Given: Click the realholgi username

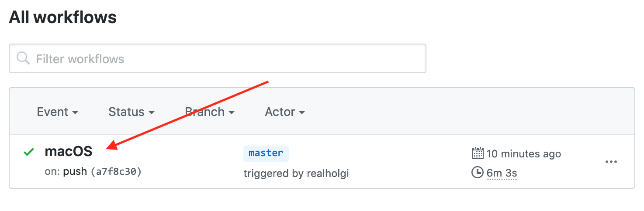Looking at the screenshot, I should (327, 174).
